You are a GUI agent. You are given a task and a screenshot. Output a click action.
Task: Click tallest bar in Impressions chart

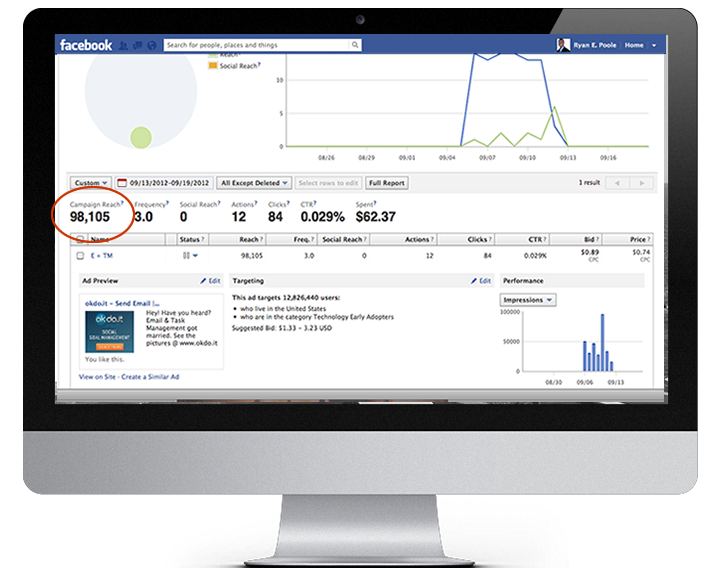click(x=602, y=342)
